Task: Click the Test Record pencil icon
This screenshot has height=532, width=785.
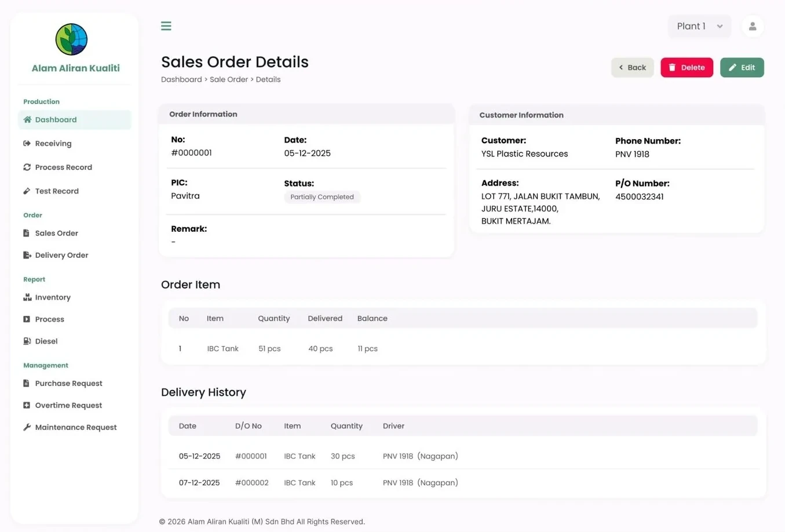Action: tap(27, 191)
